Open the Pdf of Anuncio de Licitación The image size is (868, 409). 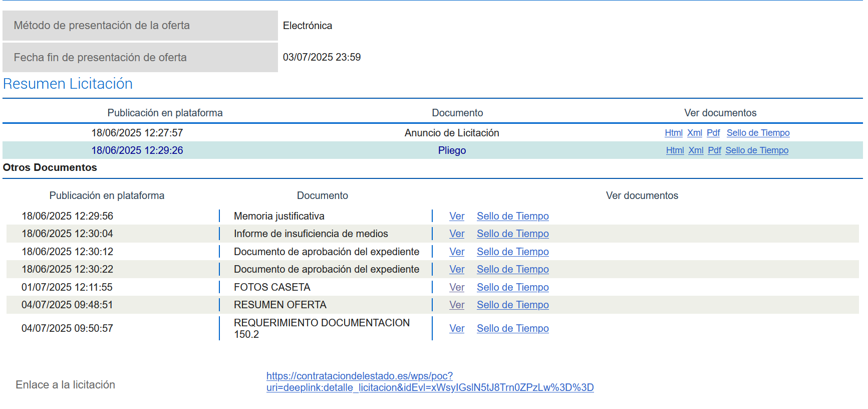tap(713, 133)
